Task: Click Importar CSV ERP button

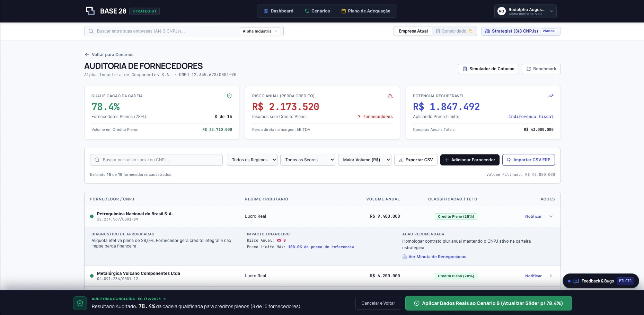Action: click(x=529, y=160)
